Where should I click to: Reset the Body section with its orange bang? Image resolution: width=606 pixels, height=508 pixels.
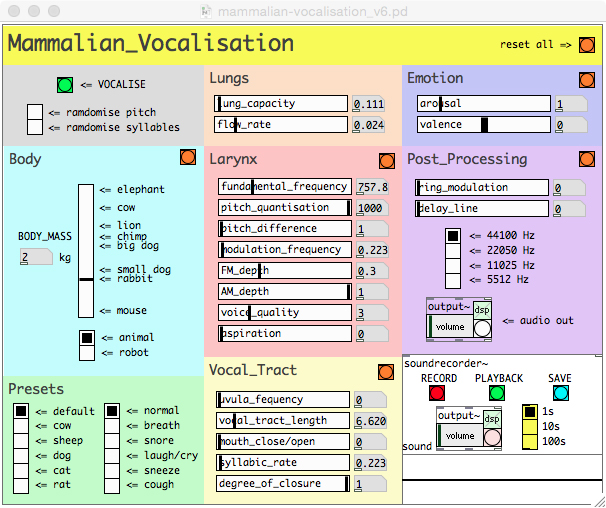[x=188, y=157]
